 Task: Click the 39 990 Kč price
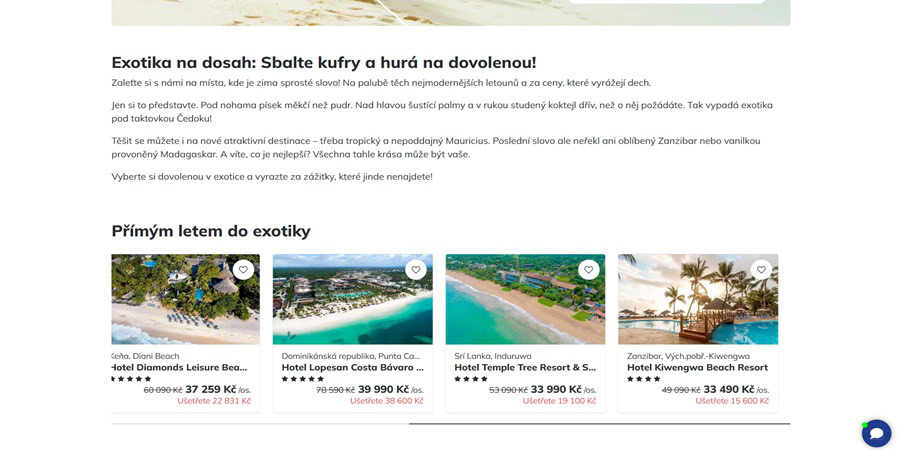tap(383, 389)
